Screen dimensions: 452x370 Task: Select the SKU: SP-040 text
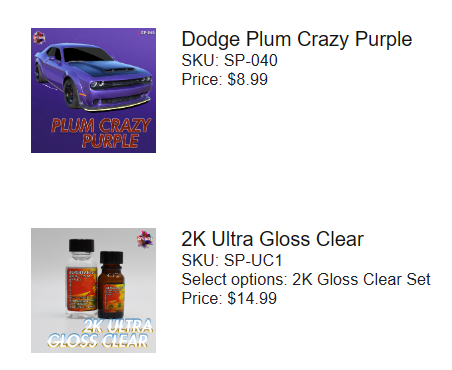click(x=229, y=60)
